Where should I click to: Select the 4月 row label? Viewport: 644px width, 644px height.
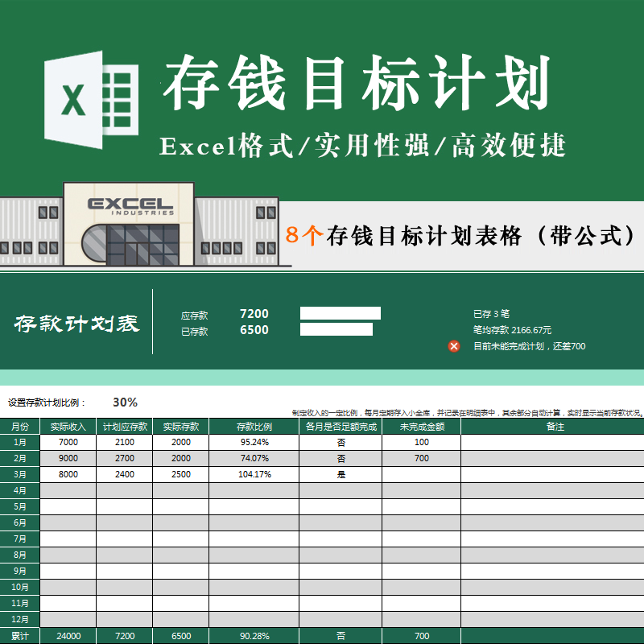(19, 490)
